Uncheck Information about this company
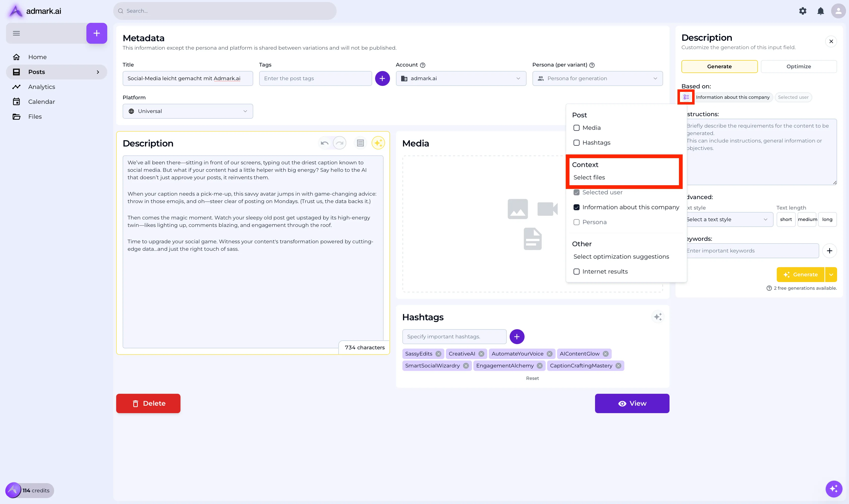The width and height of the screenshot is (849, 504). click(576, 207)
